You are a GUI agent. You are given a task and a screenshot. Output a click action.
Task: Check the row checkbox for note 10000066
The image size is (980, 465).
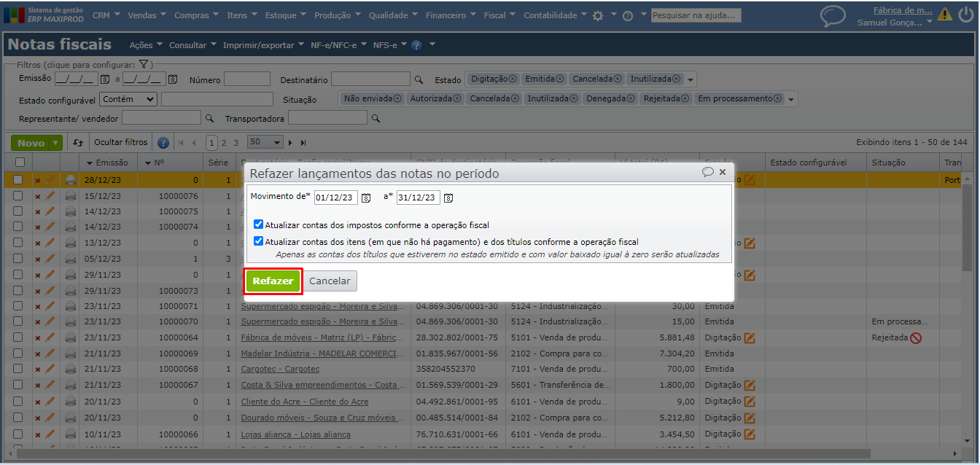pos(18,434)
